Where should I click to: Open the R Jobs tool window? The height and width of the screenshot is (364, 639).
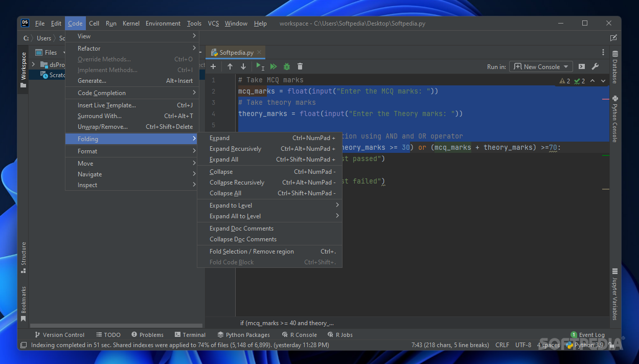pos(340,335)
